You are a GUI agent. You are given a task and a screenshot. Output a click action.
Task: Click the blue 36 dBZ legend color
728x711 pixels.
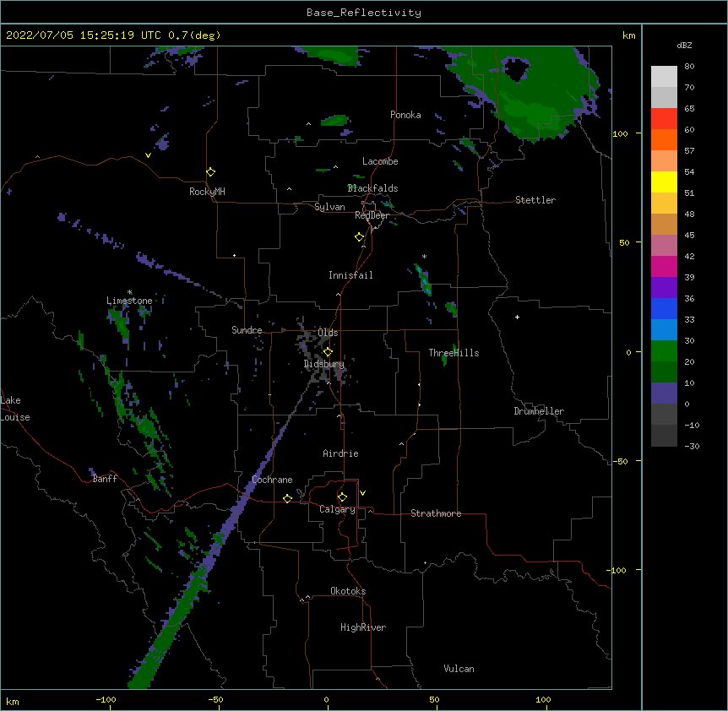tap(664, 308)
